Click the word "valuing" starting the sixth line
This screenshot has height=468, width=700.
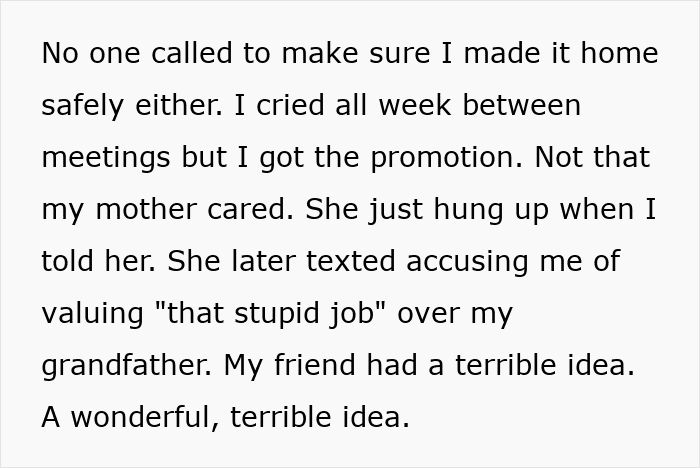coord(91,314)
